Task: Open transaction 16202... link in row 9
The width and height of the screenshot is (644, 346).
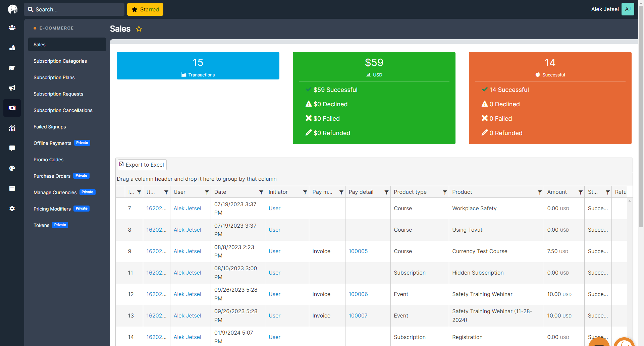Action: click(x=156, y=251)
